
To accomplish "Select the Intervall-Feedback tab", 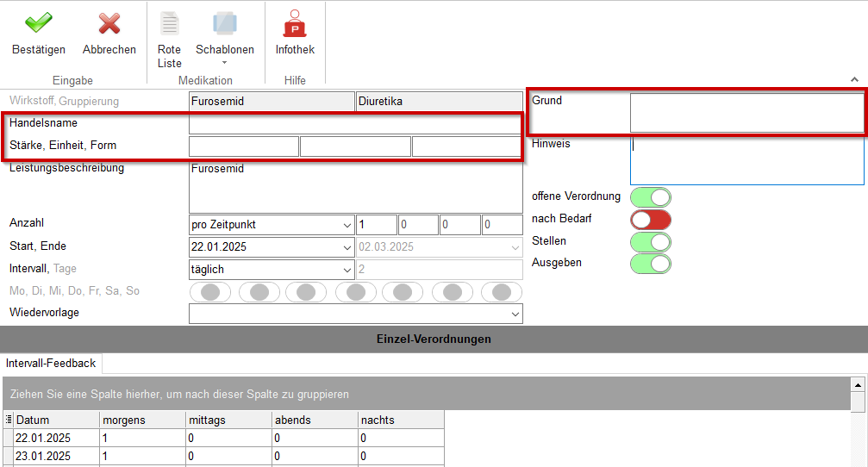I will coord(51,364).
